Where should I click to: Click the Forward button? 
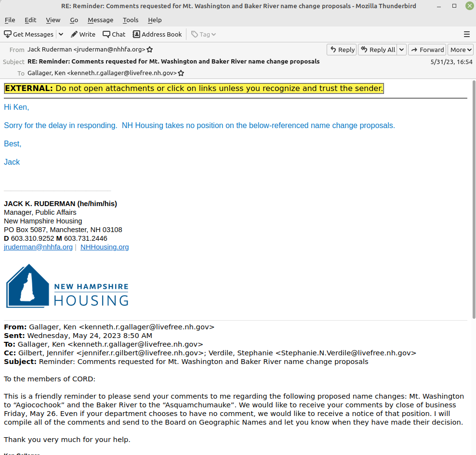[x=427, y=50]
